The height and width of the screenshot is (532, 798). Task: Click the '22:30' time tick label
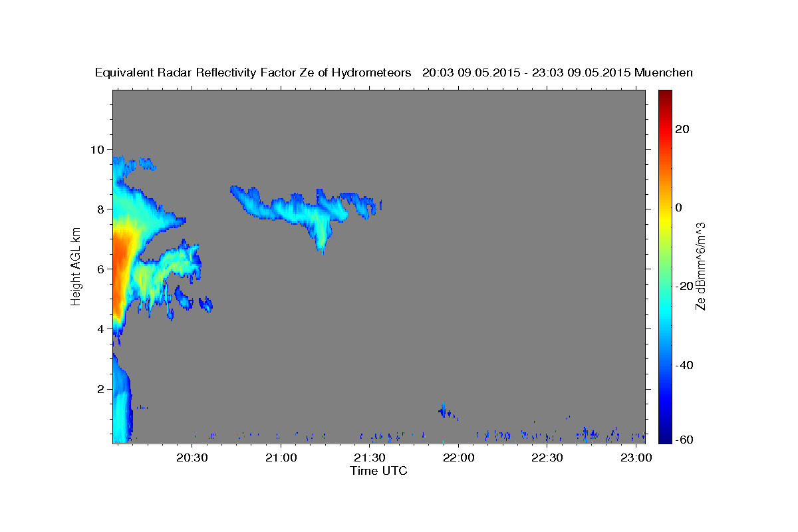click(x=547, y=458)
